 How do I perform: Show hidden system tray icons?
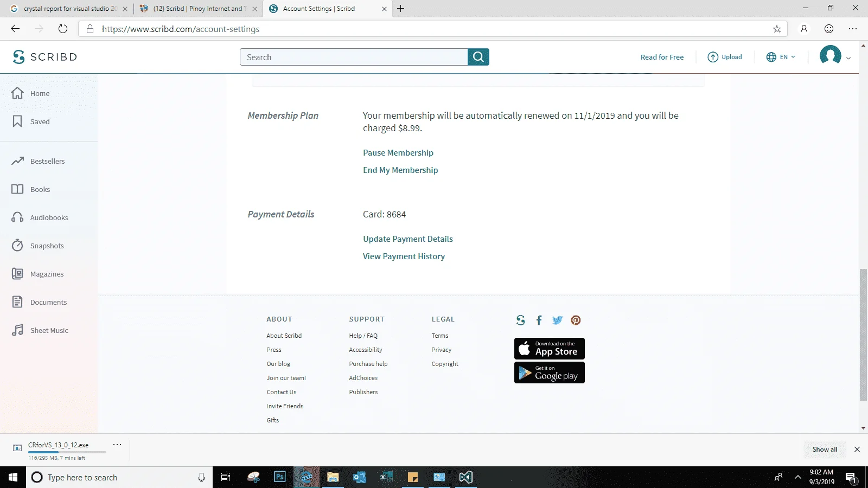point(797,477)
